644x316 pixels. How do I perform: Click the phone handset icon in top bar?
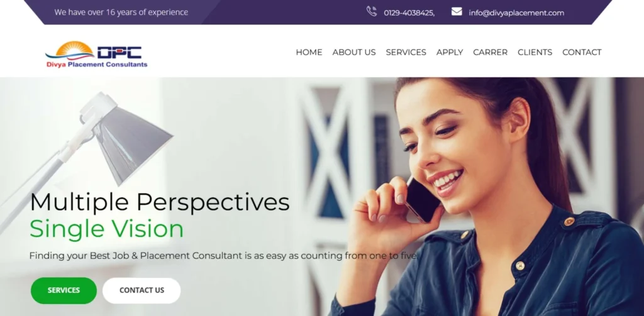click(x=371, y=11)
